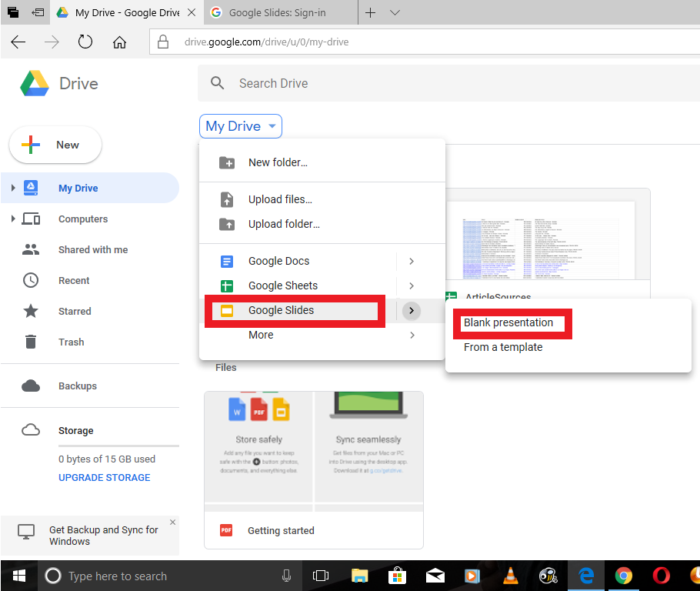Click the Google Drive logo icon
Screen dimensions: 700x591
(35, 83)
